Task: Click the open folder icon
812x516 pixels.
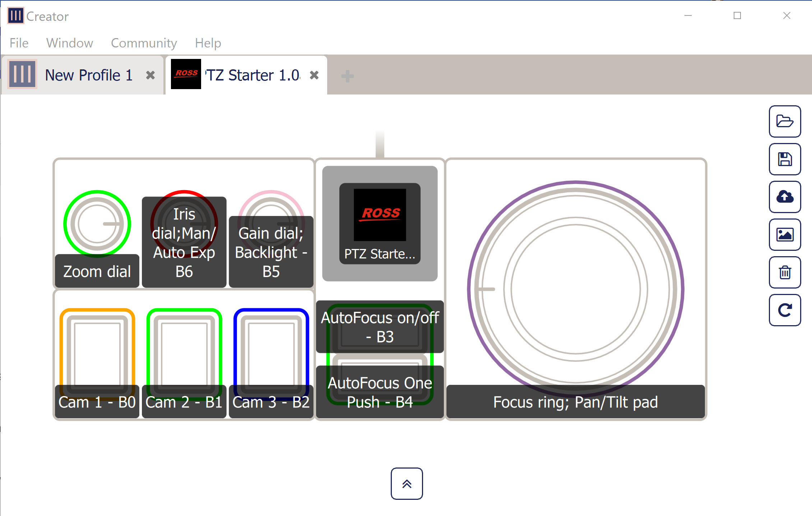Action: click(784, 121)
